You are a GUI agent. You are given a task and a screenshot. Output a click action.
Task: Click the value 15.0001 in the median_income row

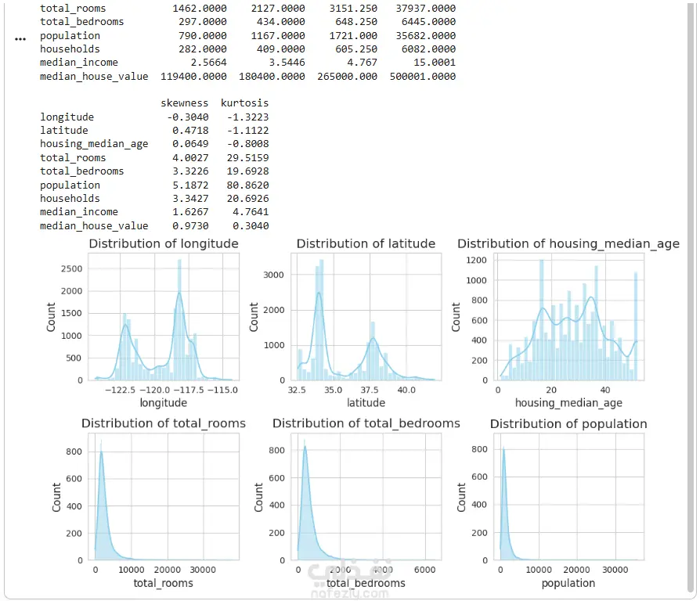435,62
